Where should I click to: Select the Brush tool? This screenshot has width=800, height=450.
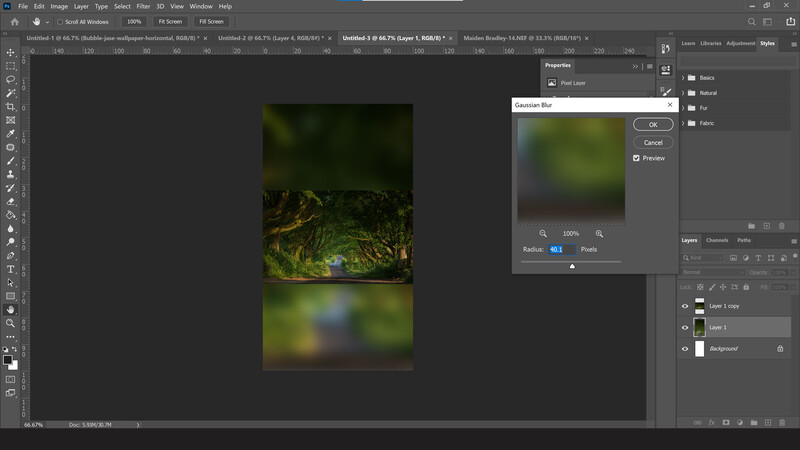tap(10, 161)
